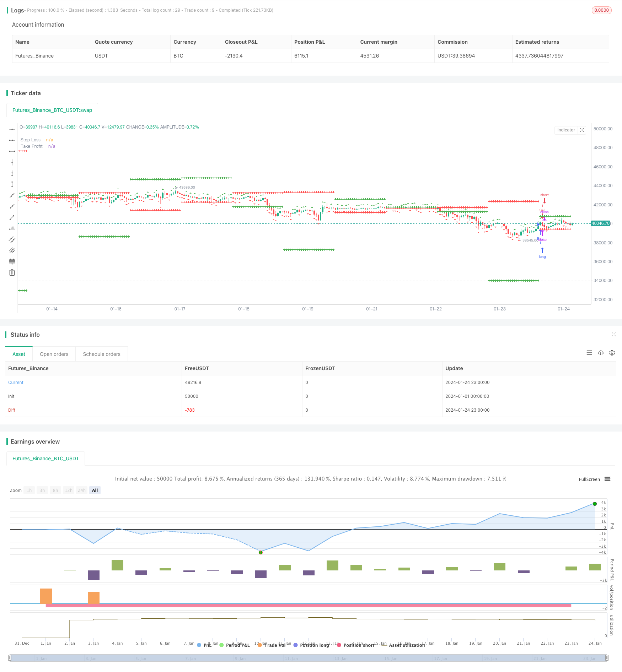
Task: Toggle the Period P&L legend series
Action: (235, 645)
